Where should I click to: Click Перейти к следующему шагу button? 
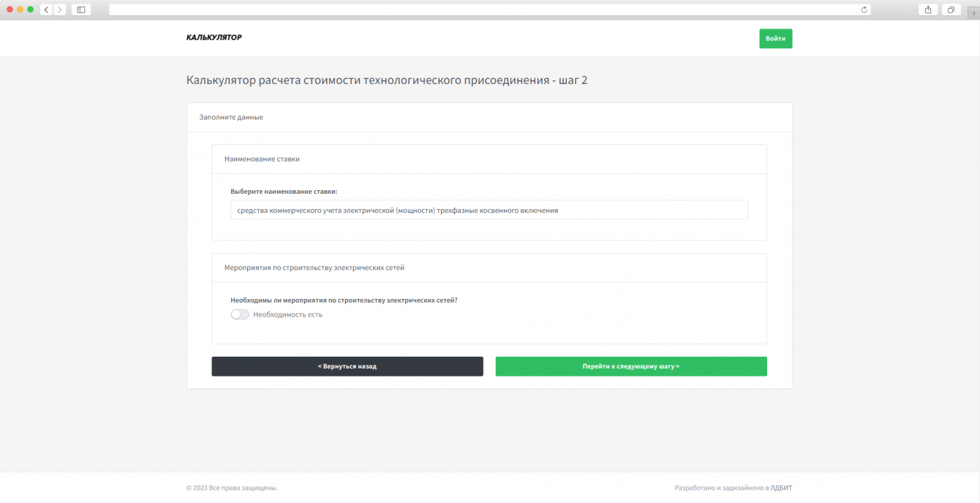tap(631, 366)
